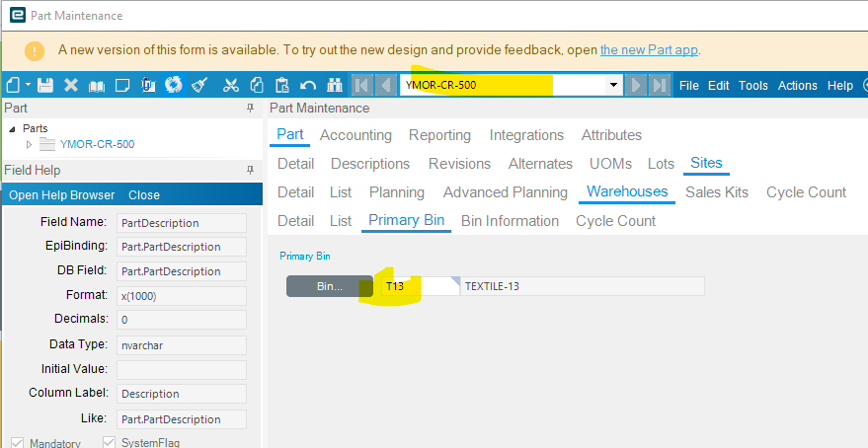Open the Advanced Planning tab
The image size is (868, 448).
(x=506, y=192)
